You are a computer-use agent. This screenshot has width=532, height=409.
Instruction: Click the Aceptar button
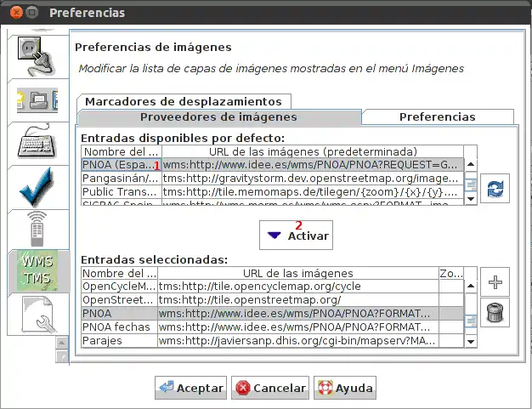click(191, 388)
